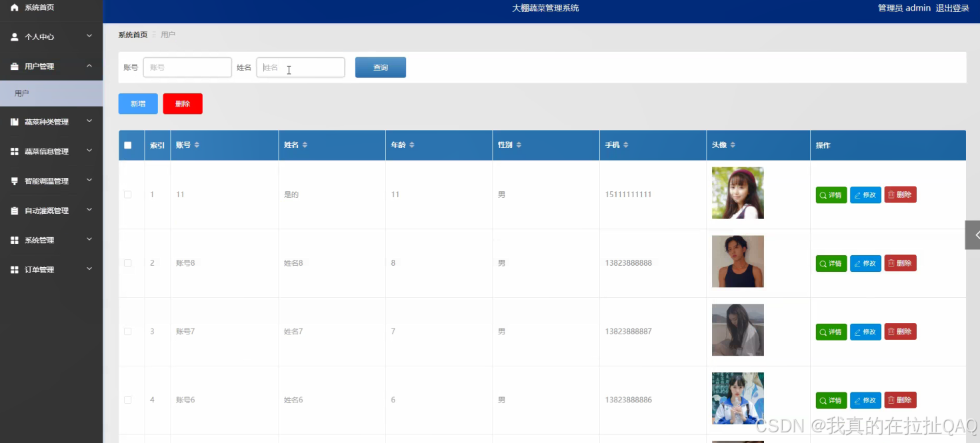Open the collapsed side panel arrow tab

973,235
